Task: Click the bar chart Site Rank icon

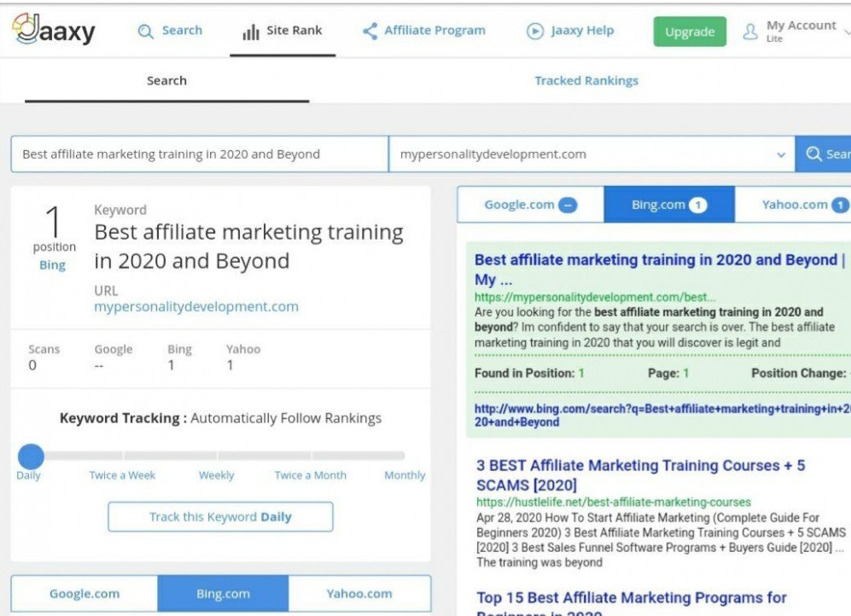Action: [251, 32]
